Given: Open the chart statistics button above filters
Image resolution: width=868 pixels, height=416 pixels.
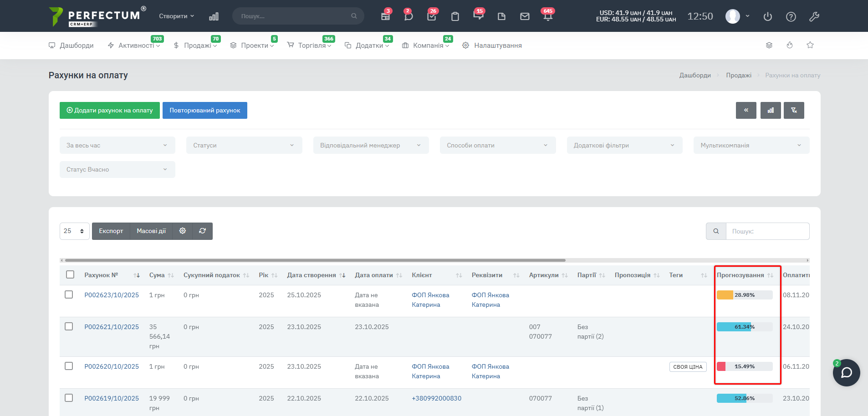Looking at the screenshot, I should 771,111.
